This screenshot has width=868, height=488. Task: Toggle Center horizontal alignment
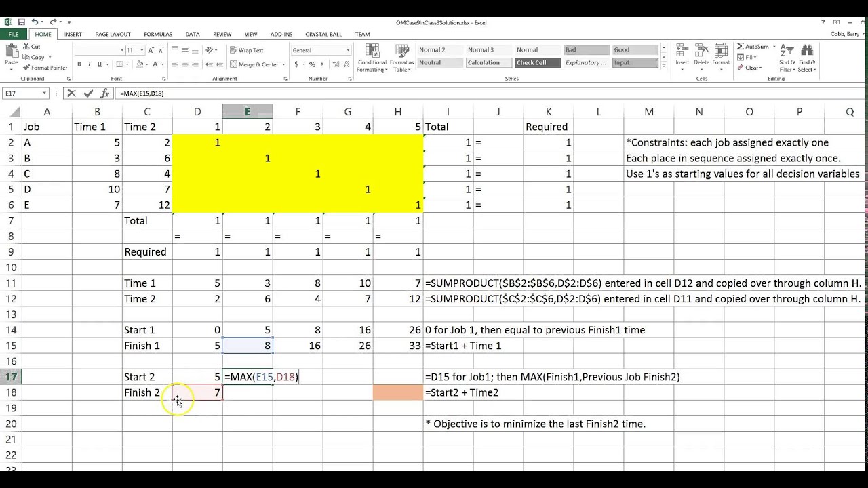(x=184, y=64)
